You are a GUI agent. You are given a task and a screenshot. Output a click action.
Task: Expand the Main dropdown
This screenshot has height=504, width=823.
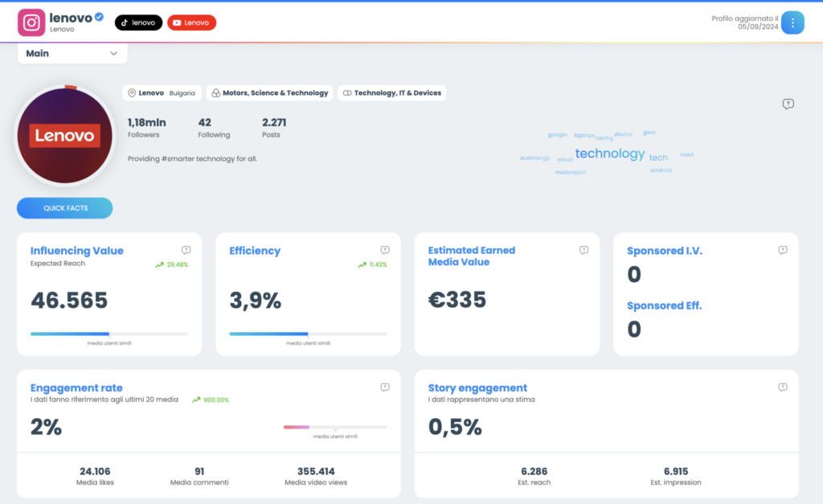click(72, 54)
